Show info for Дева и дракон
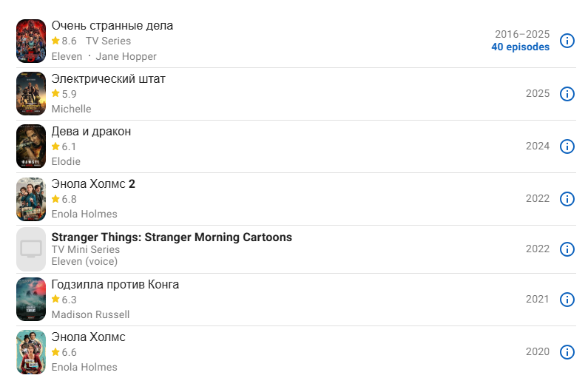588x378 pixels. click(567, 146)
